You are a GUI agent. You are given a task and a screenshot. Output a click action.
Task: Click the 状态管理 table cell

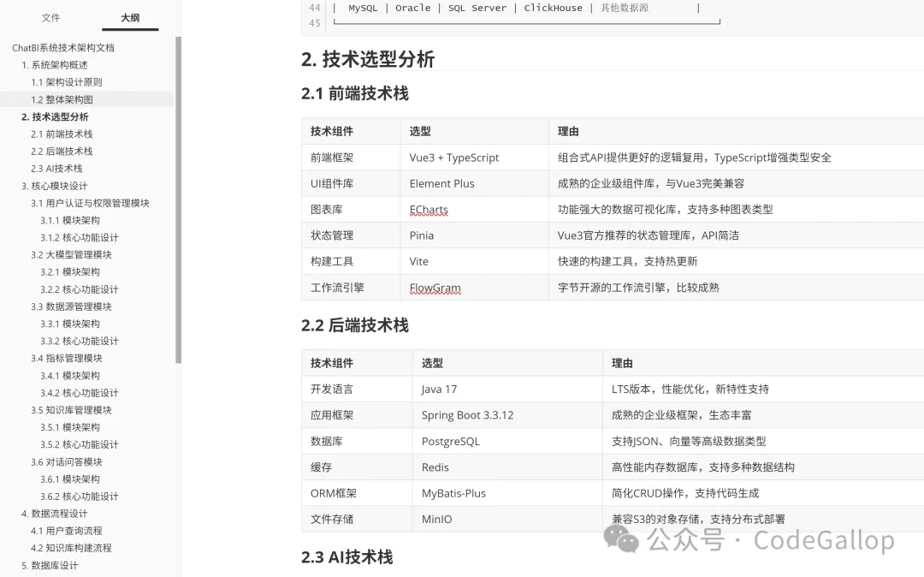pyautogui.click(x=352, y=235)
